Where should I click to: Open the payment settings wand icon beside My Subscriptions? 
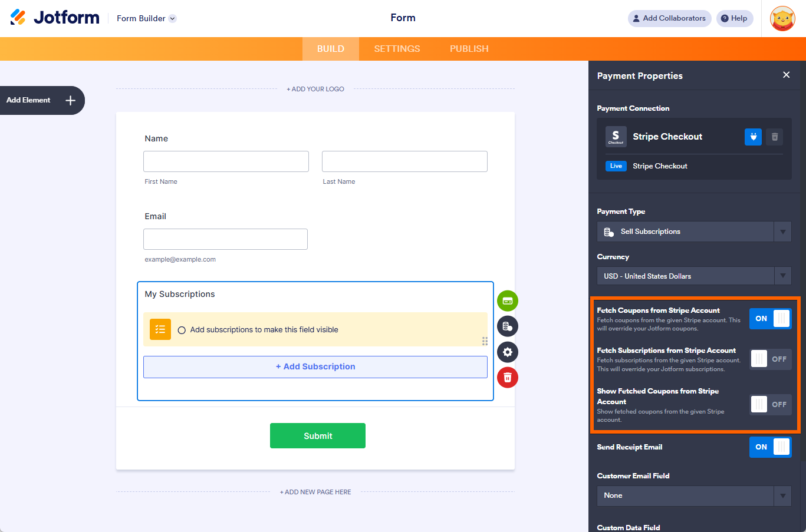coord(507,300)
